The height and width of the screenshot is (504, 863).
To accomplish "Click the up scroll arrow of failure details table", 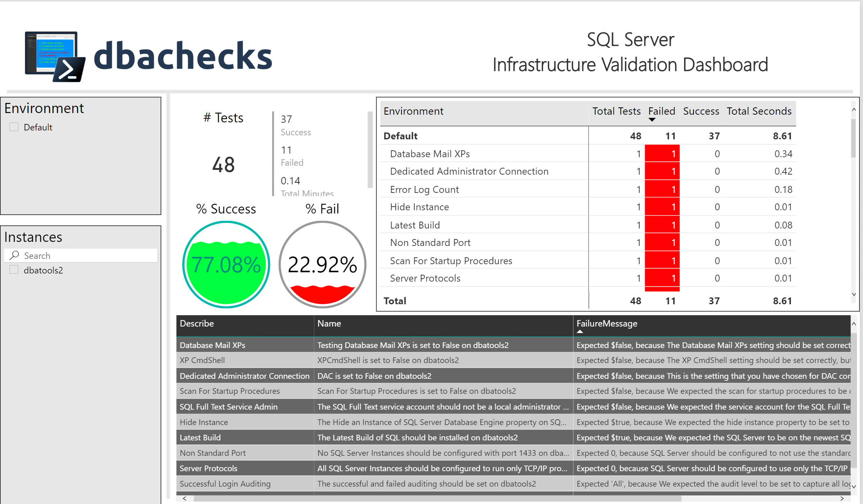I will pos(854,324).
